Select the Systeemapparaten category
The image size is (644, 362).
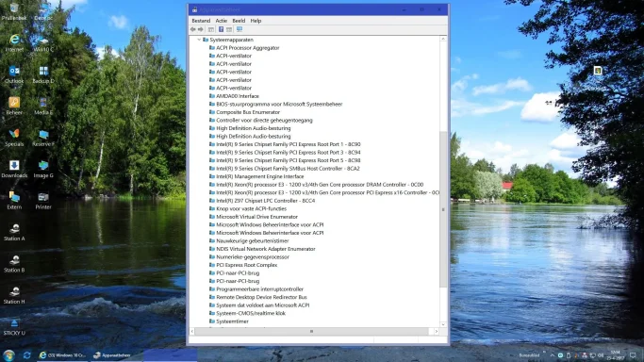(231, 40)
